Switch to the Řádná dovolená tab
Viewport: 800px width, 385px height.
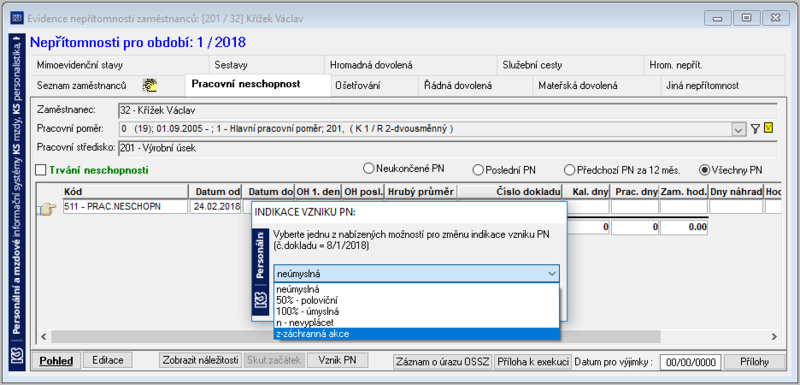(475, 86)
